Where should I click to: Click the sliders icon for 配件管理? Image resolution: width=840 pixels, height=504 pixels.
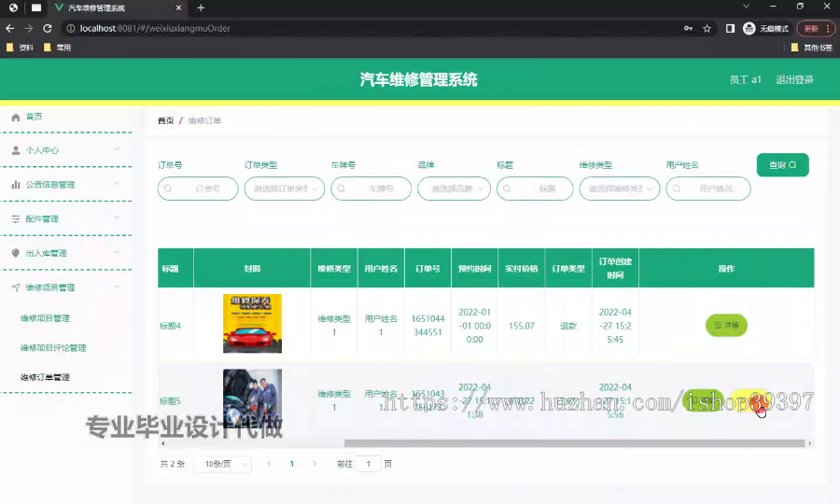16,219
